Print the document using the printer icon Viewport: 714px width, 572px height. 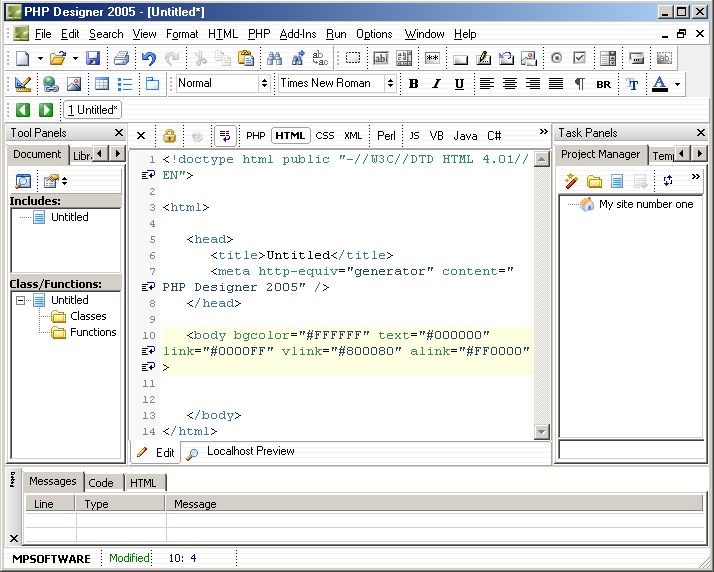pyautogui.click(x=121, y=58)
